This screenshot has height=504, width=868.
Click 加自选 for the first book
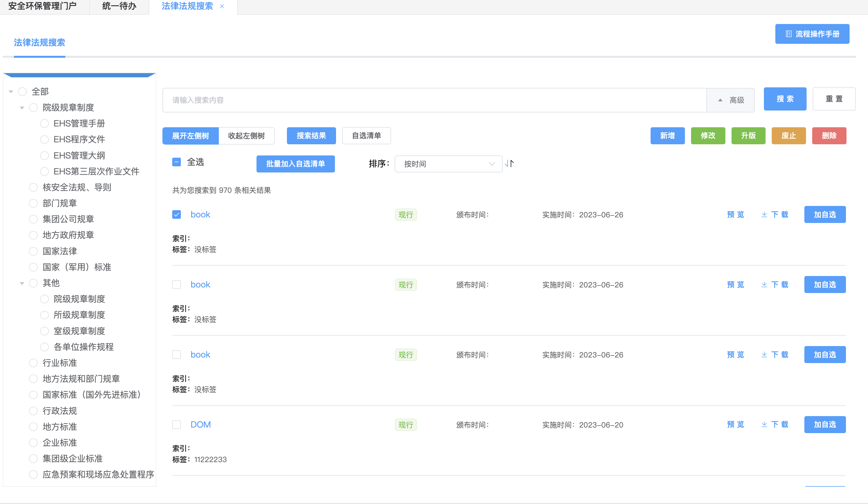[825, 215]
